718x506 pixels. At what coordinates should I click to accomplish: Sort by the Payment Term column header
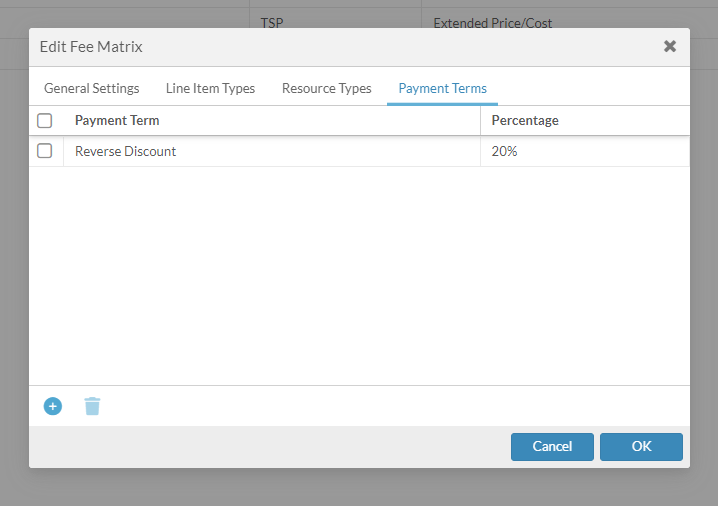pos(117,121)
